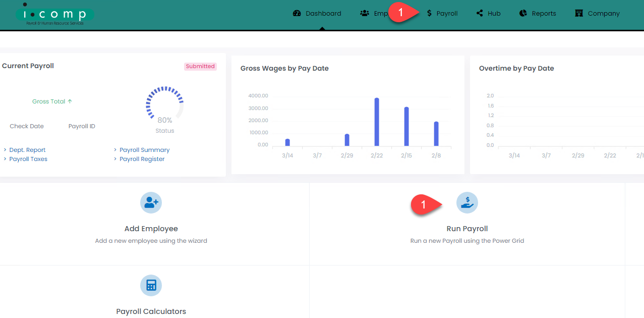The image size is (644, 318).
Task: Click the Run Payroll heading
Action: pyautogui.click(x=467, y=229)
